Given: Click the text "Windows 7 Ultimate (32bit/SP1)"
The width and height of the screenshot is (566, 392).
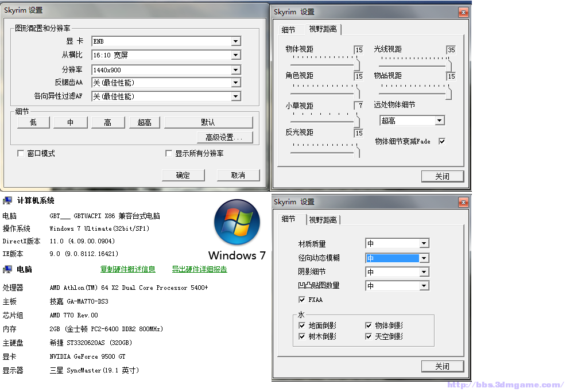Looking at the screenshot, I should [x=99, y=228].
